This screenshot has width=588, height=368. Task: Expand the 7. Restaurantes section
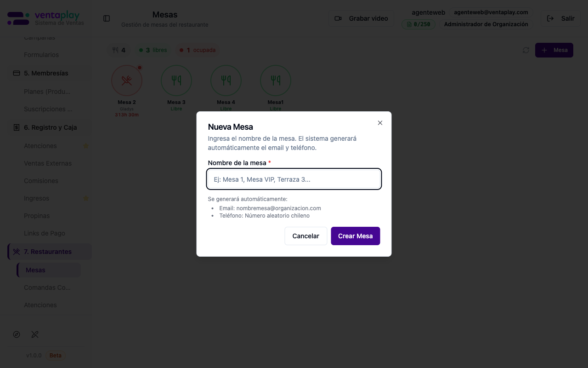(x=48, y=252)
